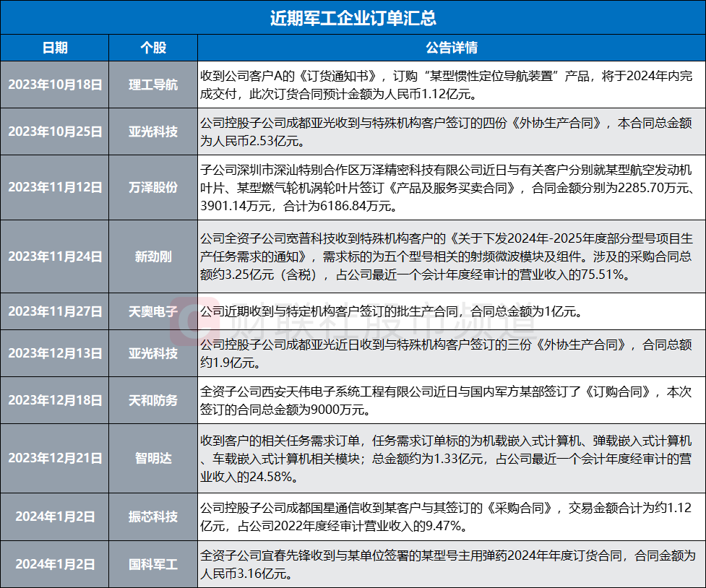This screenshot has width=706, height=588.
Task: Click the table title 近期军工企业订单汇总
Action: pyautogui.click(x=353, y=16)
